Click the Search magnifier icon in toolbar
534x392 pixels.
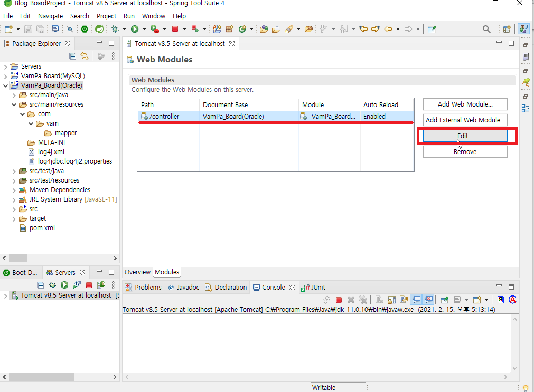coord(486,29)
